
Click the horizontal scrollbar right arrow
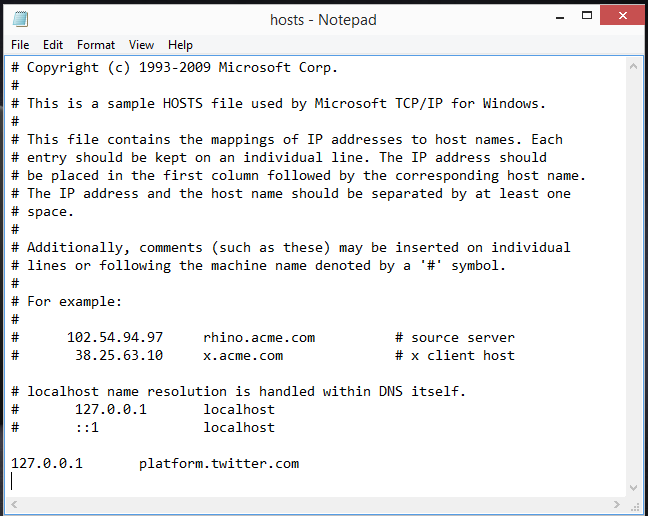pos(616,504)
